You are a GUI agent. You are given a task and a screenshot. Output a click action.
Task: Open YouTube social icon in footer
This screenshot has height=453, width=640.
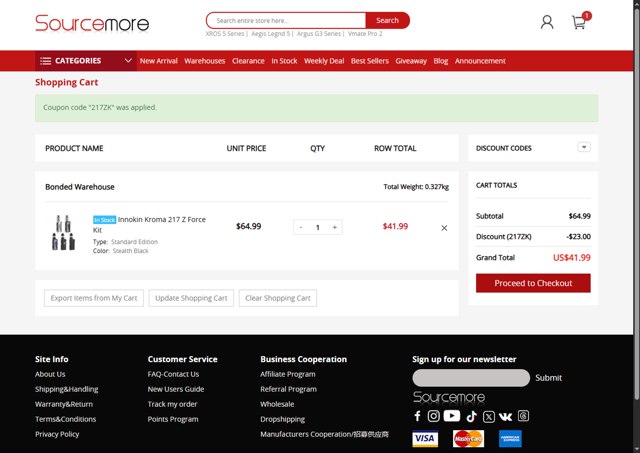pyautogui.click(x=452, y=415)
